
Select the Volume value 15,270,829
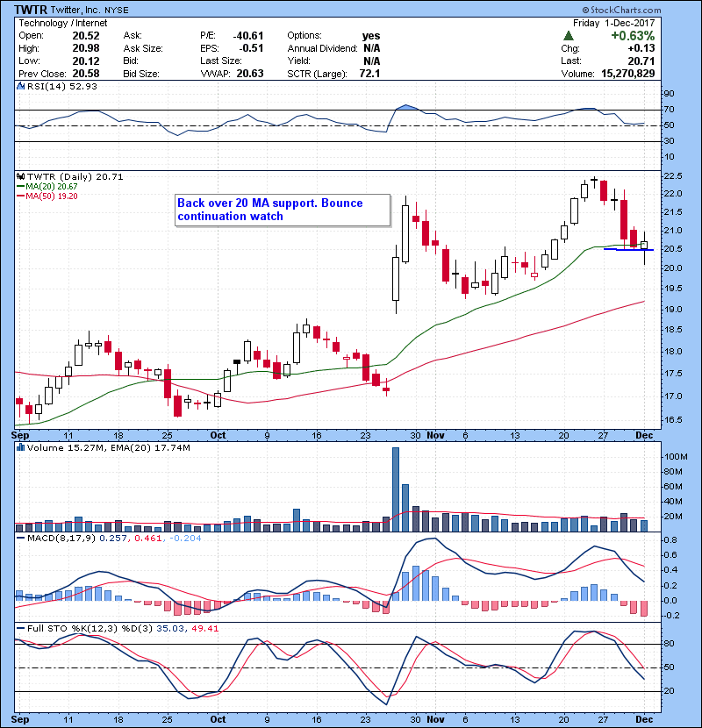pyautogui.click(x=628, y=74)
